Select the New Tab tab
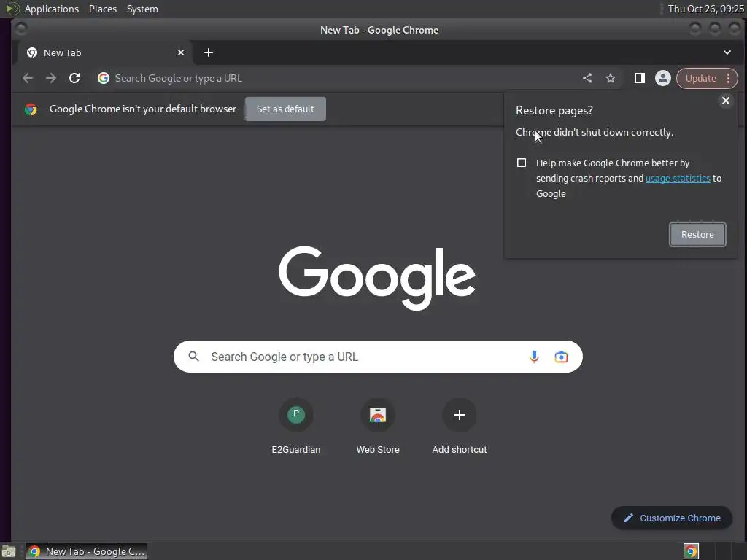The width and height of the screenshot is (747, 560). point(105,52)
